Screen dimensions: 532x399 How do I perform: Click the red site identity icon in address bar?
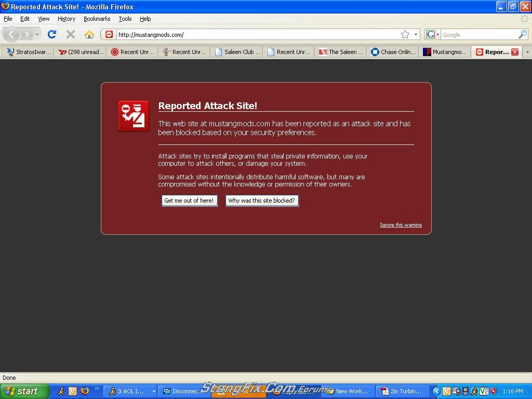109,34
